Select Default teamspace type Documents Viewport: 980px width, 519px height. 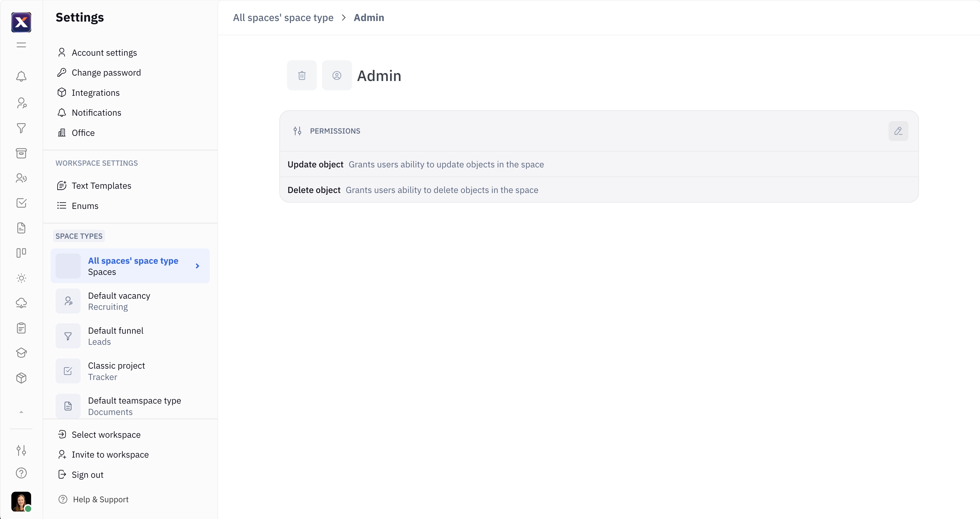pyautogui.click(x=134, y=406)
